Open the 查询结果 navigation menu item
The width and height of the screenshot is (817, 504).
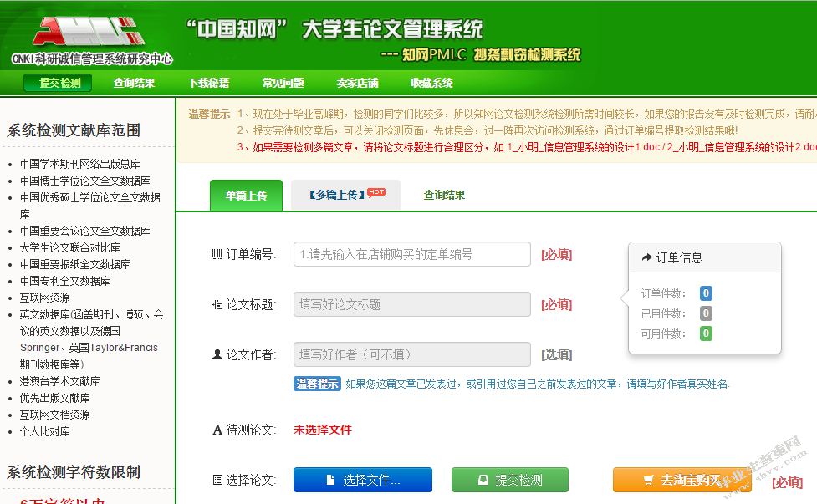click(134, 83)
